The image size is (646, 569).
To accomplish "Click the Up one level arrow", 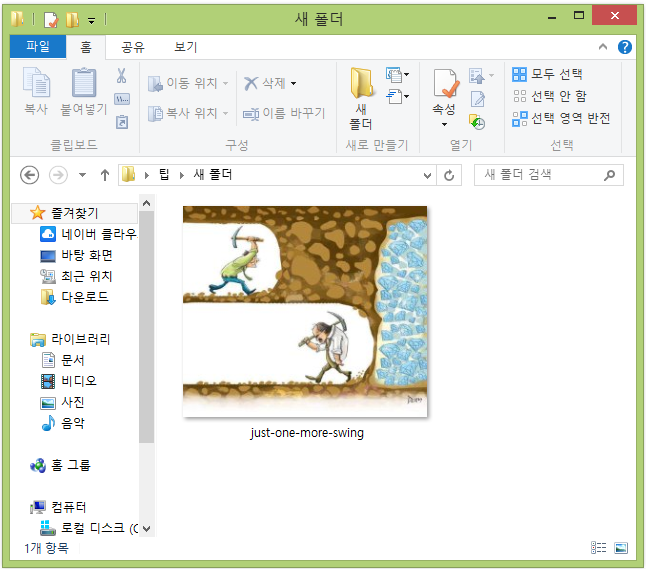I will point(105,176).
